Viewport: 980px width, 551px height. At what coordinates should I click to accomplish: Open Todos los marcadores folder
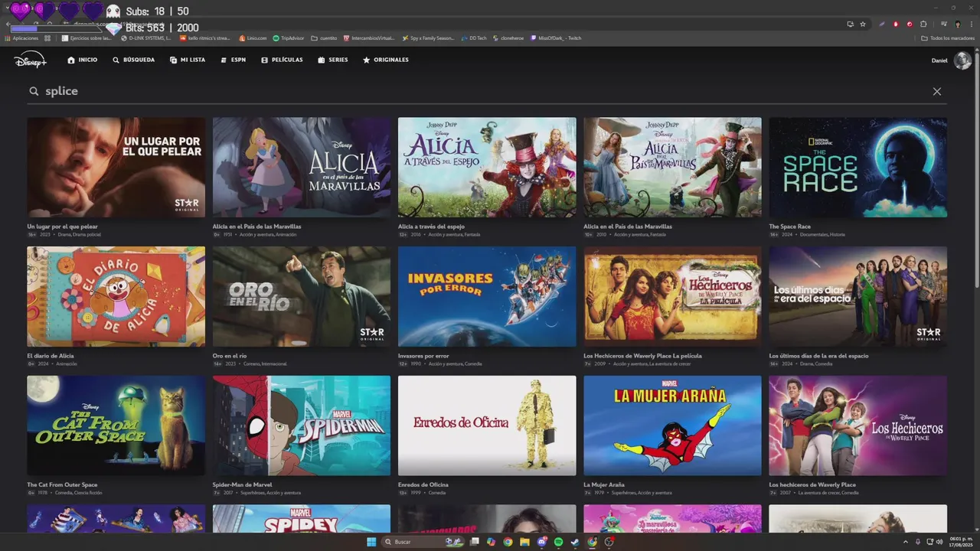(949, 37)
